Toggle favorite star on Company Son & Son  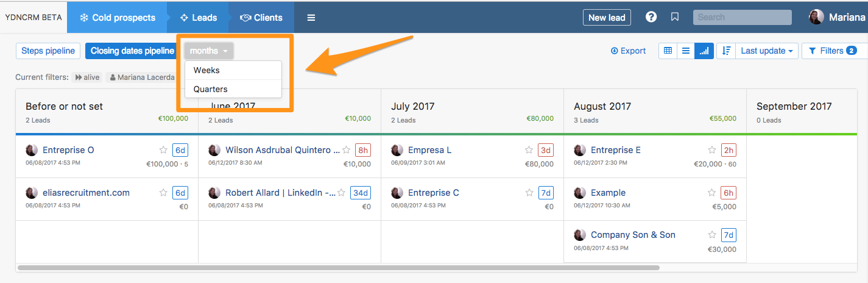[711, 235]
